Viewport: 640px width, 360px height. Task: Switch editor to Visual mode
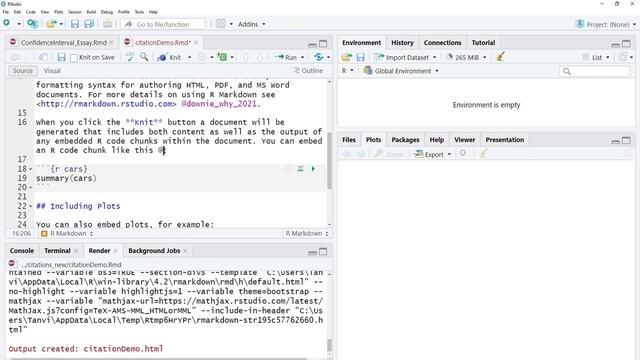(52, 71)
